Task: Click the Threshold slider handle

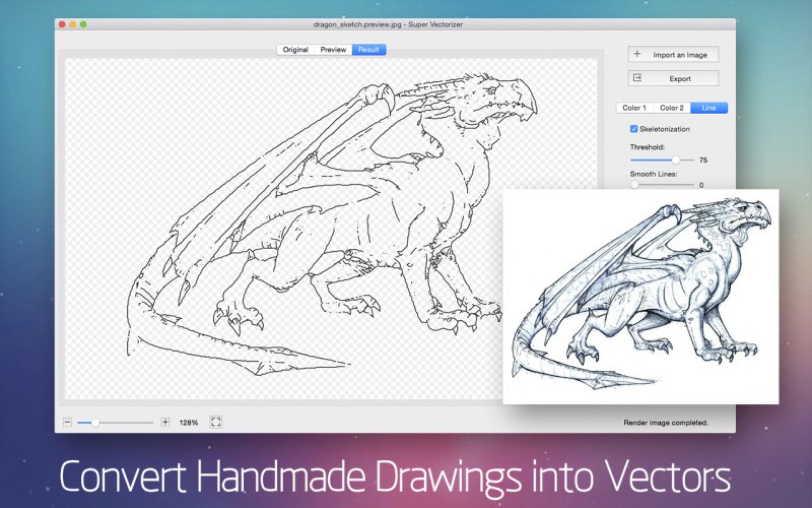Action: [x=677, y=160]
